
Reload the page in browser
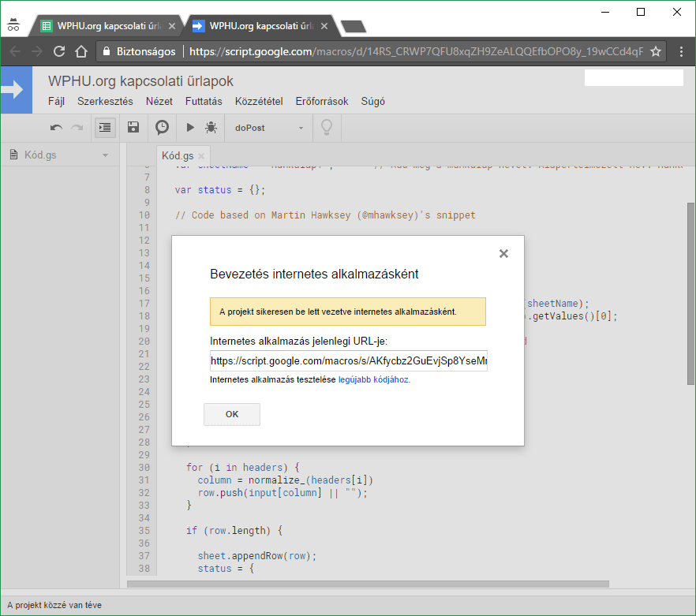(58, 51)
